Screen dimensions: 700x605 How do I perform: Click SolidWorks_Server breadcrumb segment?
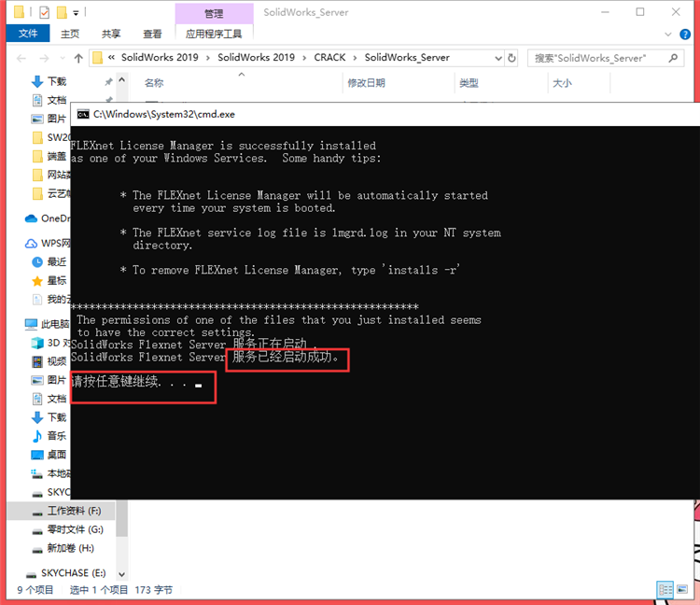tap(407, 58)
